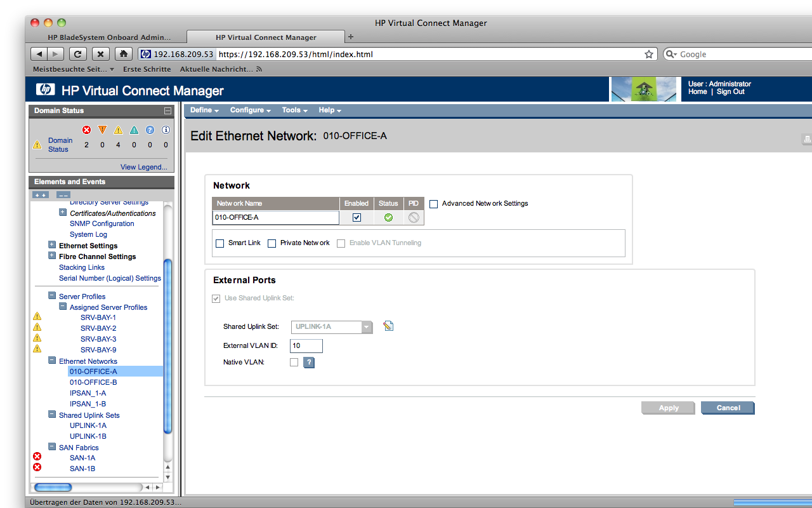
Task: Click the HP logo in the header
Action: [46, 90]
